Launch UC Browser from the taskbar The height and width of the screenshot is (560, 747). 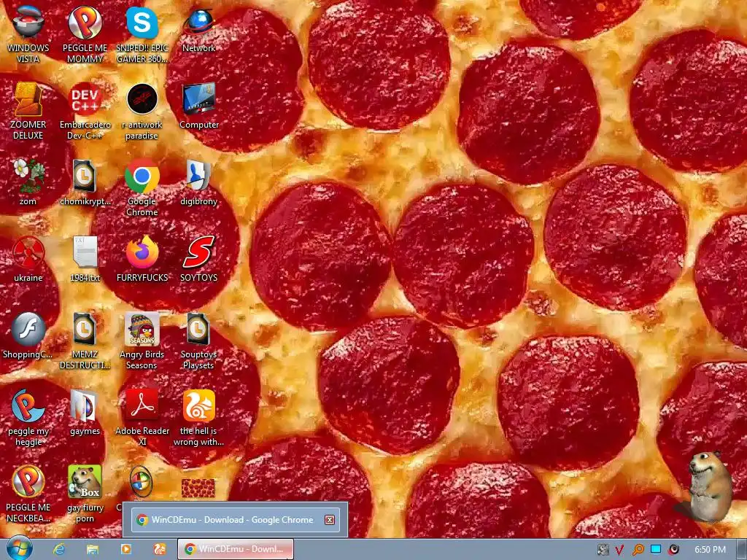[160, 549]
